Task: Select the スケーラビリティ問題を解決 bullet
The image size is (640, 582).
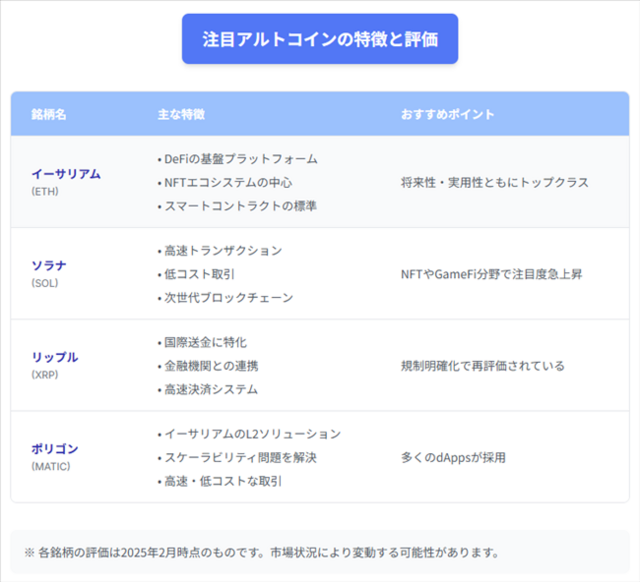Action: point(237,458)
